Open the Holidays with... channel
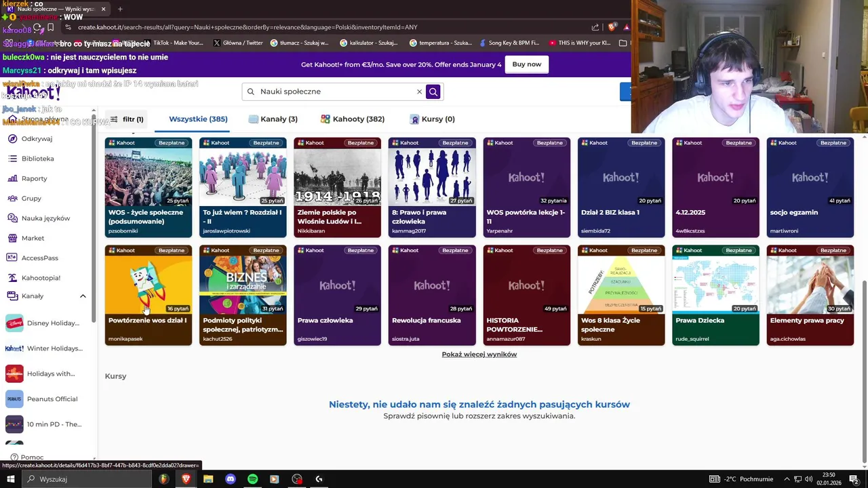This screenshot has width=868, height=488. coord(44,373)
